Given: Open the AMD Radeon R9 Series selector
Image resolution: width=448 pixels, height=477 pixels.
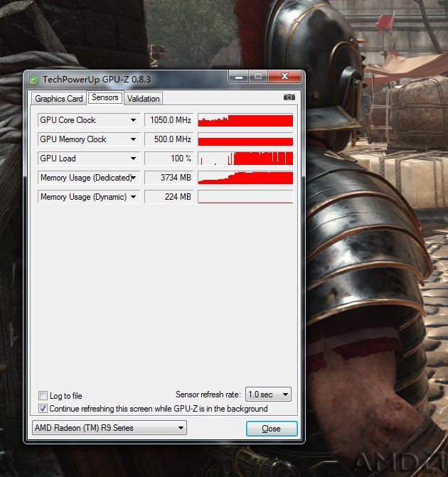Looking at the screenshot, I should tap(110, 428).
